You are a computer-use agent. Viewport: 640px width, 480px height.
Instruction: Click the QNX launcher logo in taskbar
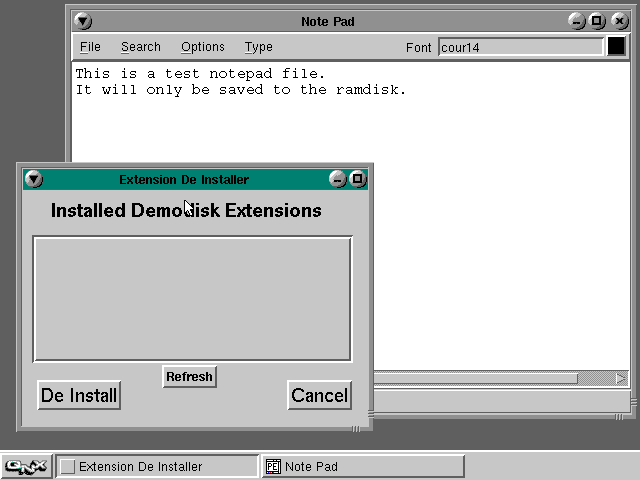26,466
